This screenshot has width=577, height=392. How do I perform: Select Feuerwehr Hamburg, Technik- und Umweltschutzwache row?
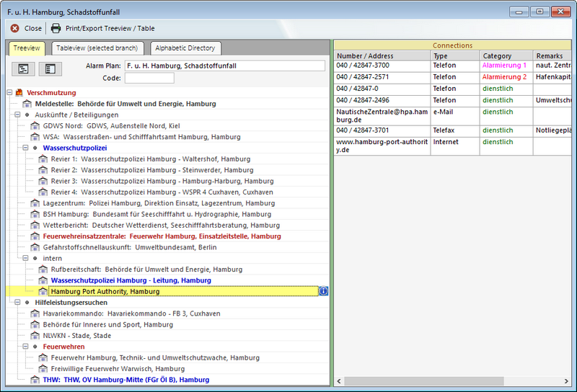tap(155, 357)
